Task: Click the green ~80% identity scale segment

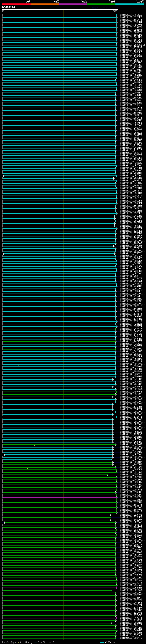Action: click(101, 4)
